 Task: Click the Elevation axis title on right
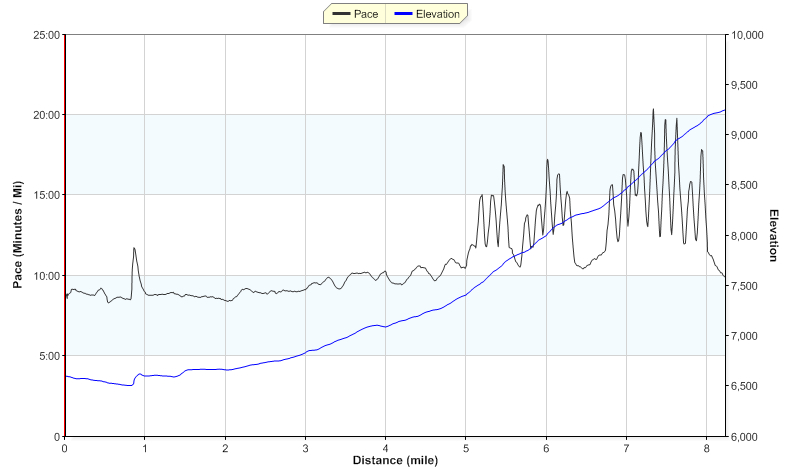click(x=773, y=236)
